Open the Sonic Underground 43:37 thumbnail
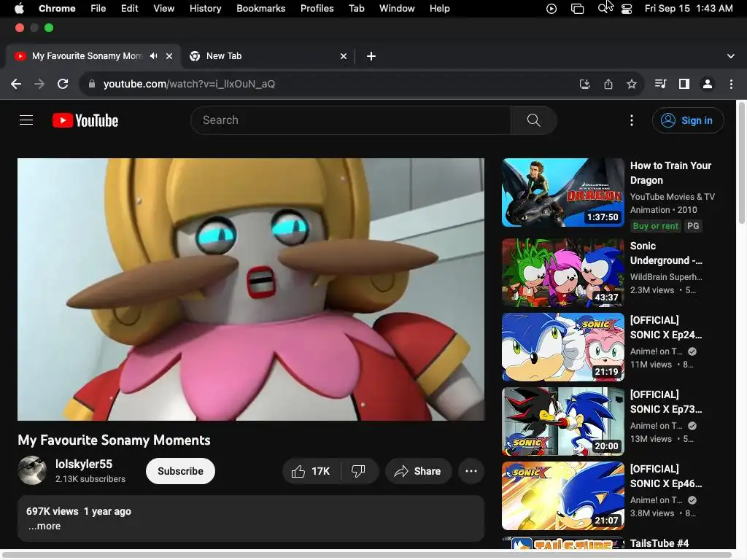 pos(563,273)
